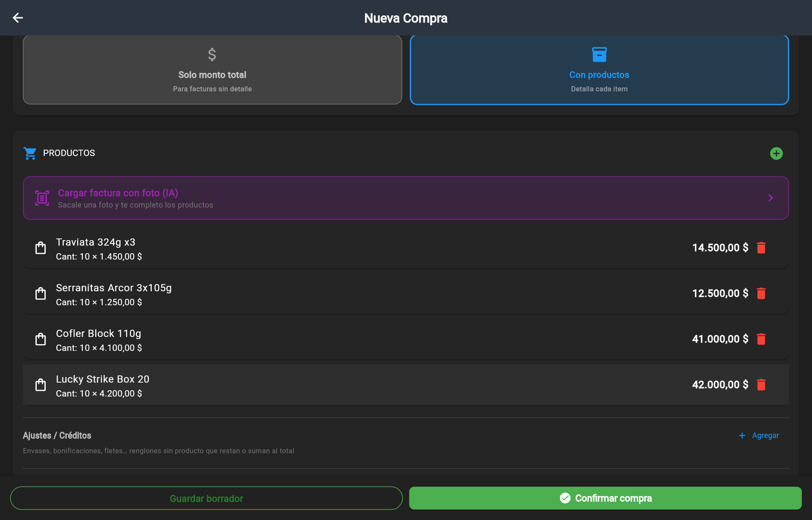Delete Traviata 324g x3 item
This screenshot has width=812, height=520.
[761, 248]
